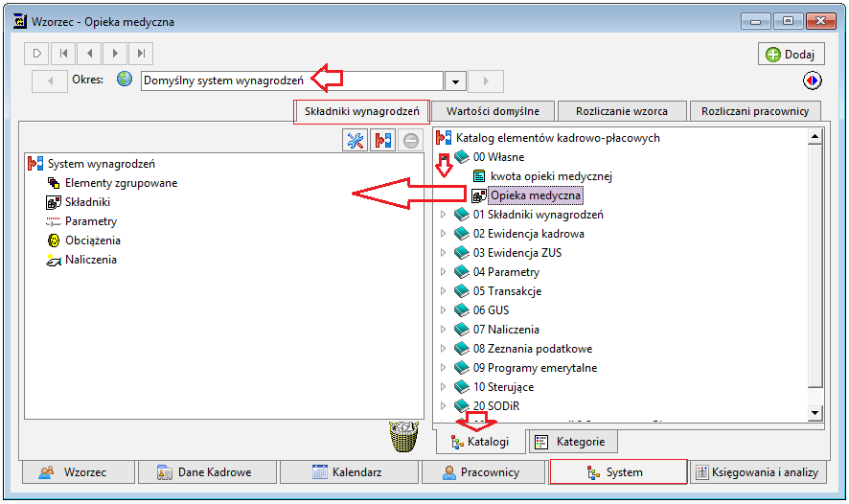Close the Wzorzec window
849x504 pixels.
pos(820,21)
